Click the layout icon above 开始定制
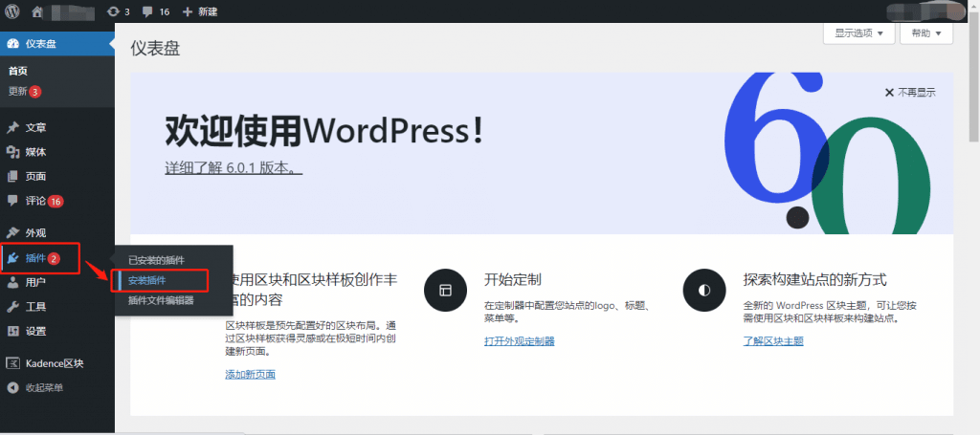Image resolution: width=980 pixels, height=435 pixels. point(445,291)
